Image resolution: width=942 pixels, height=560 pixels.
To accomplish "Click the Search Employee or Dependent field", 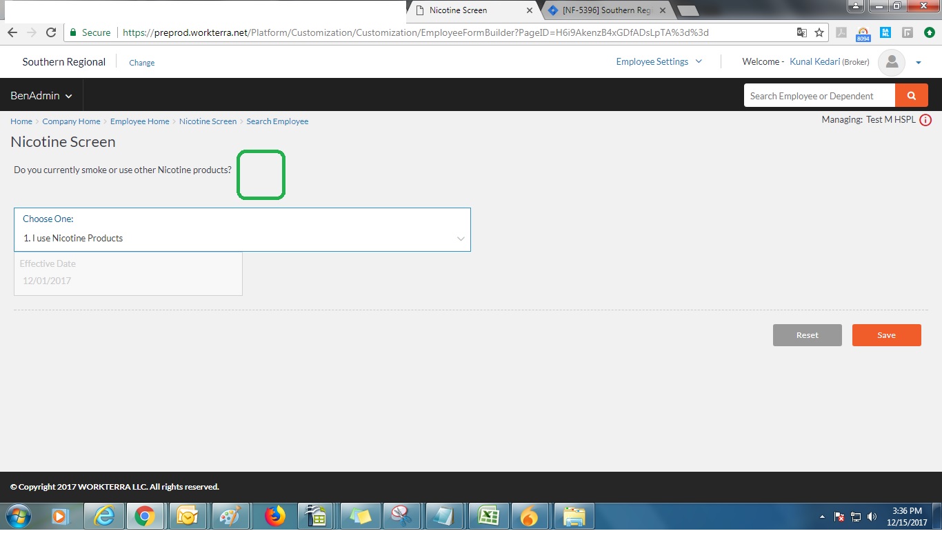I will pyautogui.click(x=819, y=96).
